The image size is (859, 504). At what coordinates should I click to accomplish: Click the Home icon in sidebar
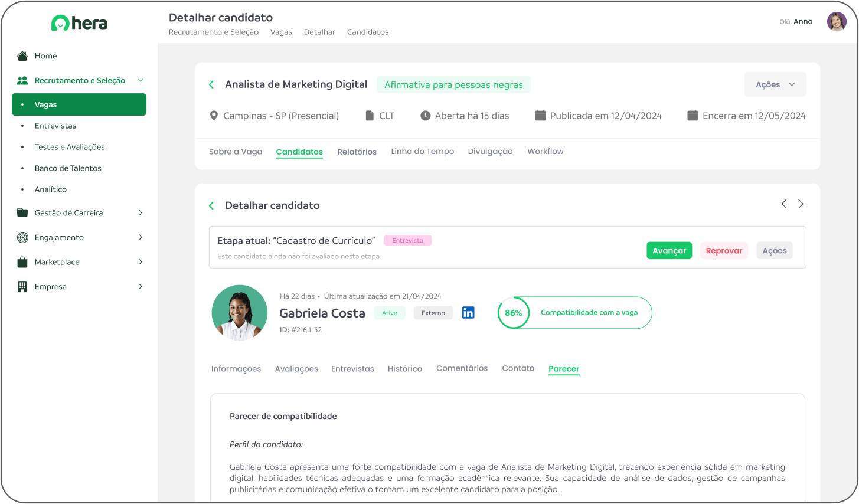[22, 56]
